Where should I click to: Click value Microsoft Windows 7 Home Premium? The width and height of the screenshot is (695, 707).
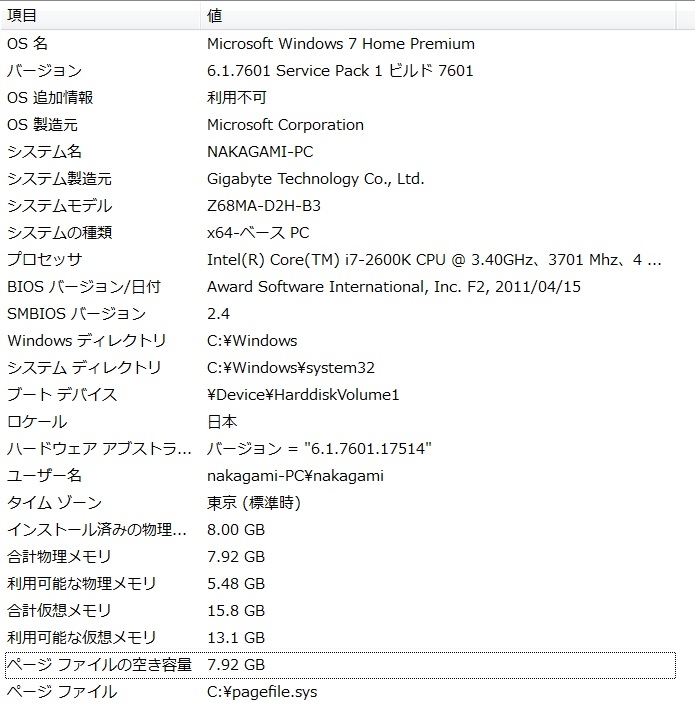(341, 44)
